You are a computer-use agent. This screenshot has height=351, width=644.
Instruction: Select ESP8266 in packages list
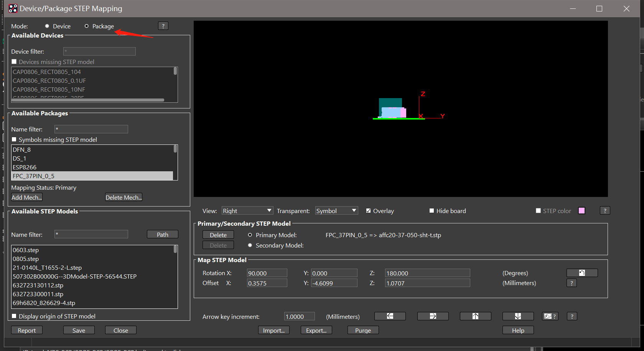[x=92, y=167]
